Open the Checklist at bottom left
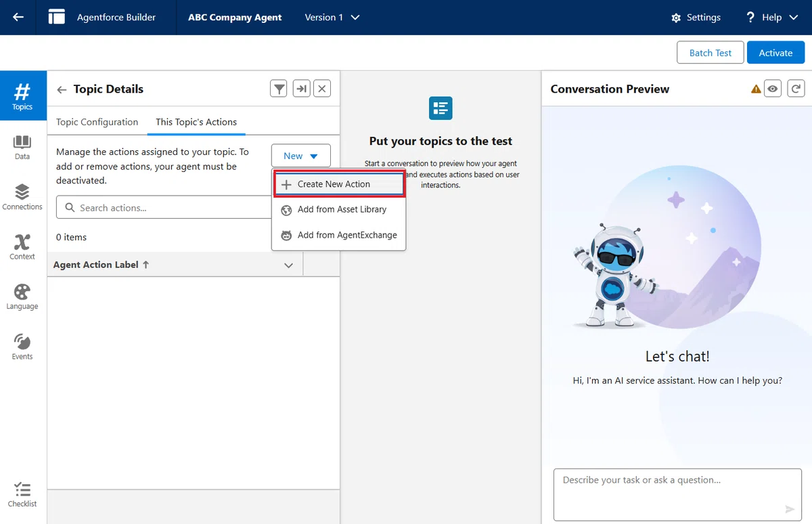812x524 pixels. click(x=22, y=494)
